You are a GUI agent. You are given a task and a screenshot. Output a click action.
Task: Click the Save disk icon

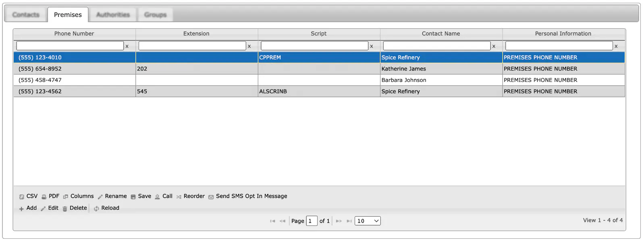click(133, 197)
